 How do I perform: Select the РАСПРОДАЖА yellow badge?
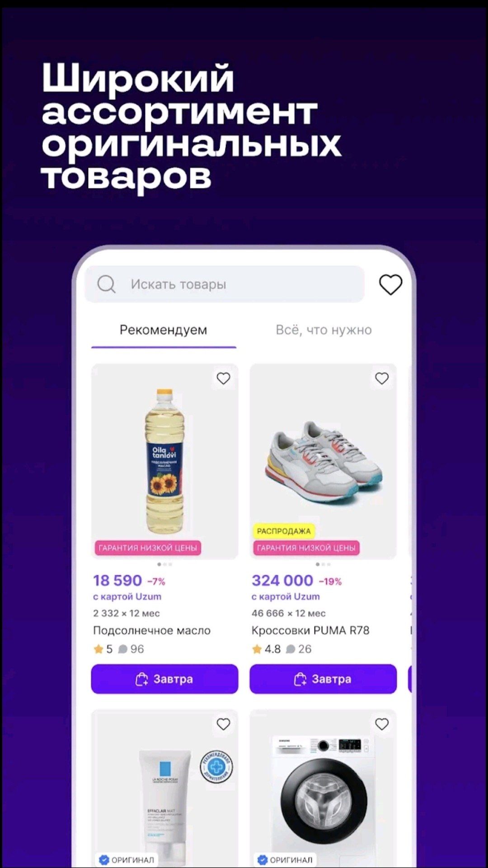(284, 531)
